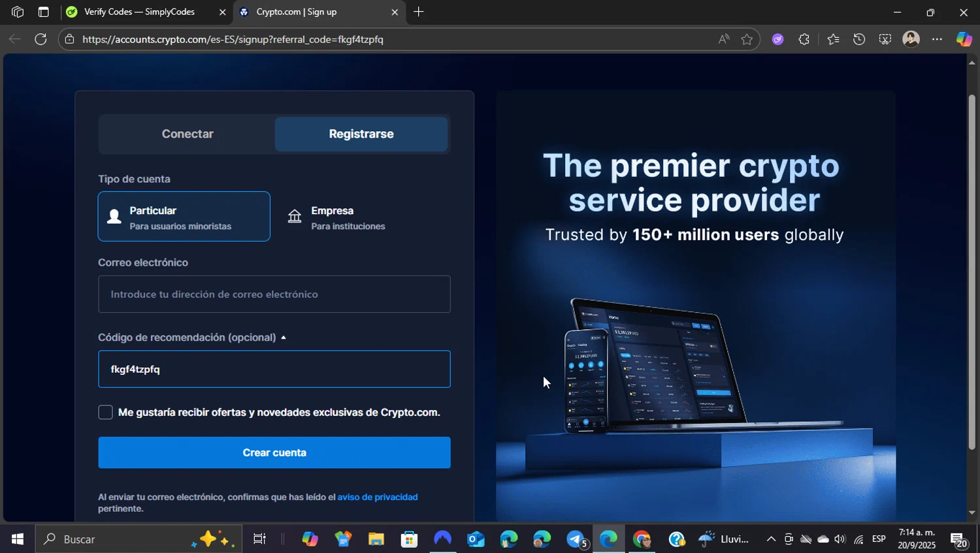Click the page vertical scrollbar thumb
980x553 pixels.
972,272
